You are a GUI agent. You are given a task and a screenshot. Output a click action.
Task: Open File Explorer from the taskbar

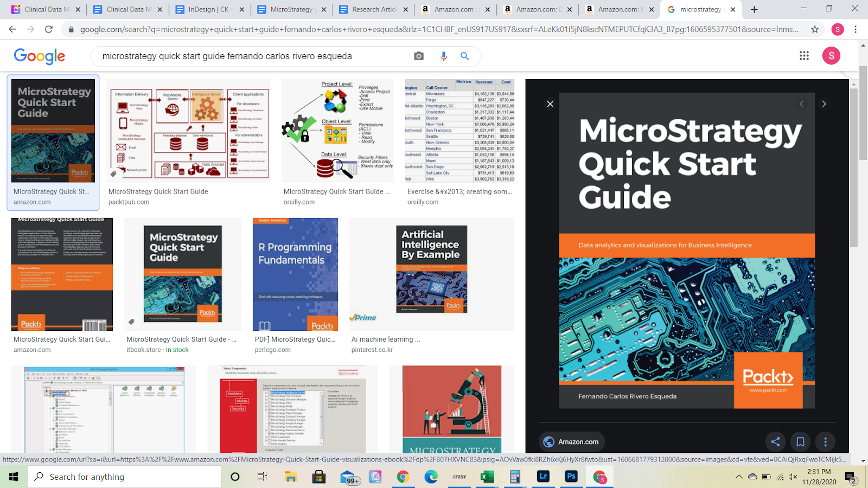tap(291, 477)
